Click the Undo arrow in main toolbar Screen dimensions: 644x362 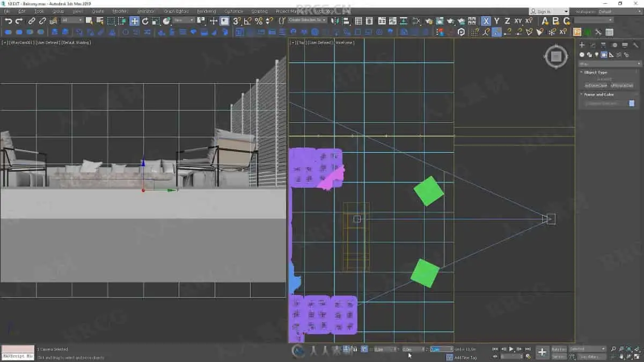[8, 21]
